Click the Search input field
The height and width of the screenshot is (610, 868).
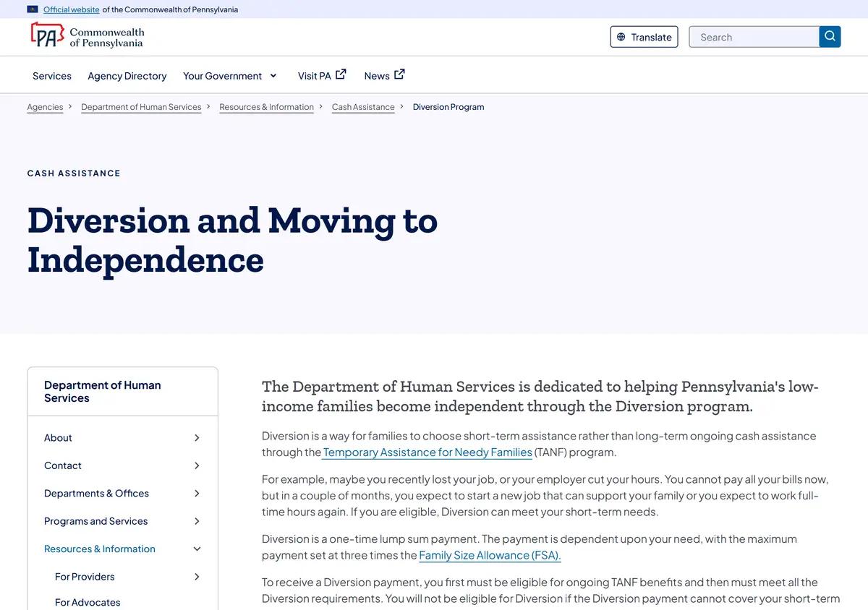754,37
